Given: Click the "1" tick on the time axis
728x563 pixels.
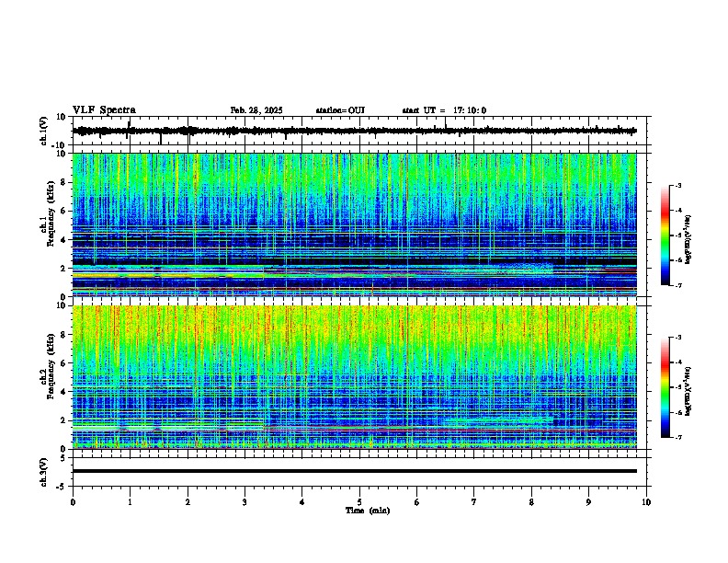Looking at the screenshot, I should [x=130, y=502].
